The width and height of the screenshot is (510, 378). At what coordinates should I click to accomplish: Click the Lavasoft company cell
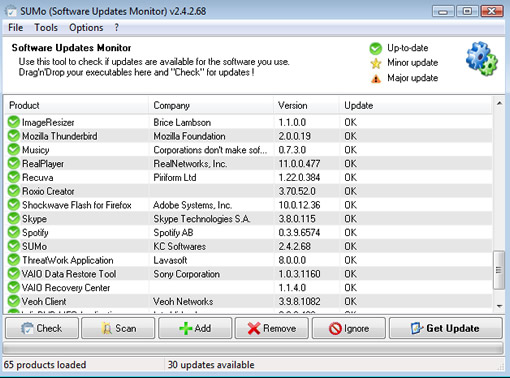[170, 260]
